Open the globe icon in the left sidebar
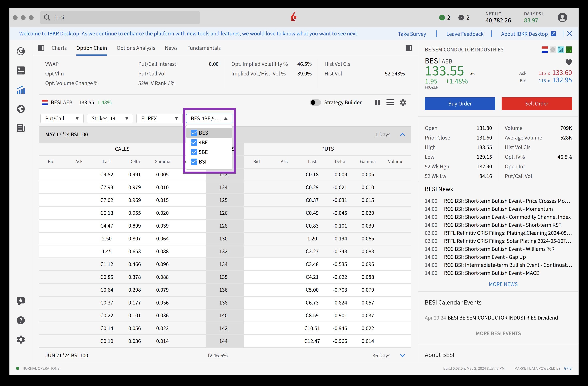 click(21, 109)
